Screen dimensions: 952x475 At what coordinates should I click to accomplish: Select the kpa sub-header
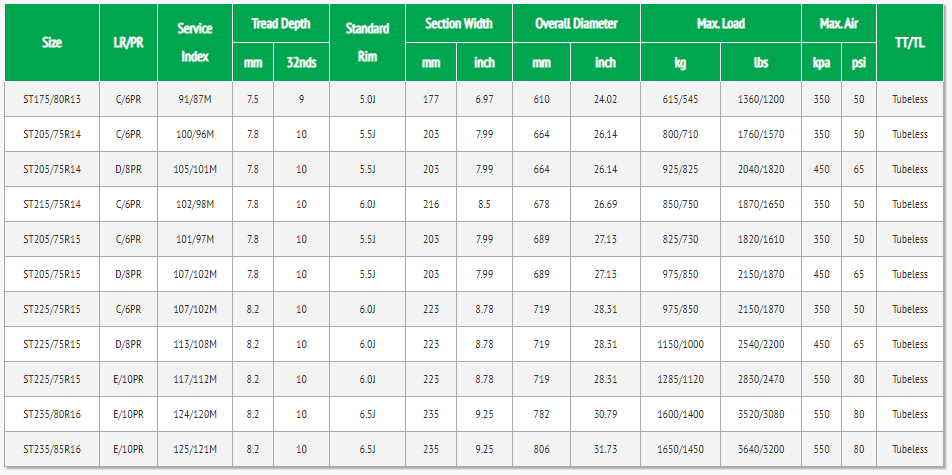[x=821, y=62]
